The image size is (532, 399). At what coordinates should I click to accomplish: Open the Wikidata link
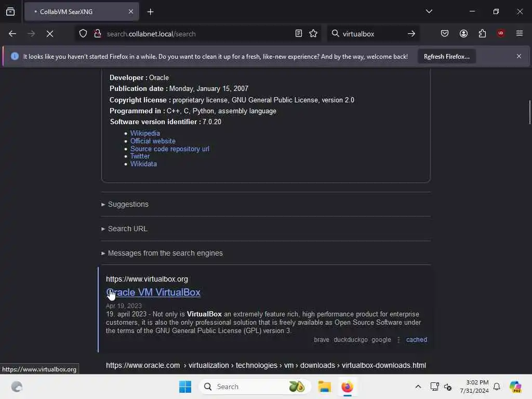[143, 164]
